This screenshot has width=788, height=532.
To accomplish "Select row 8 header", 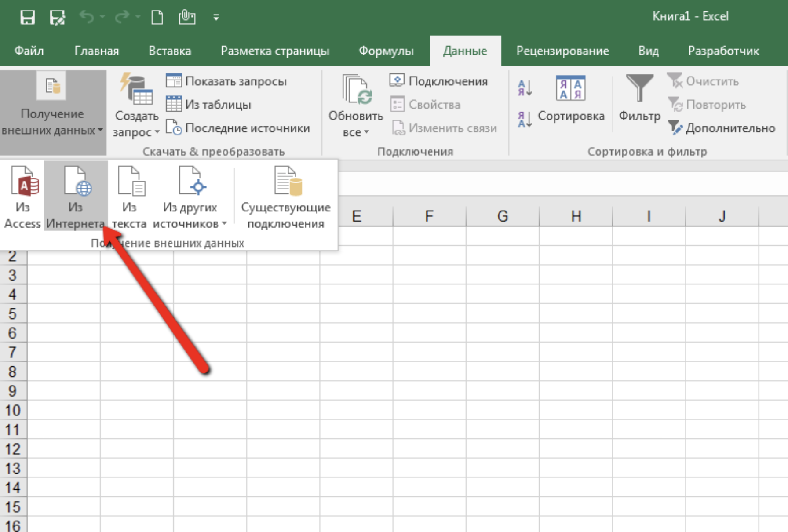I will point(13,372).
